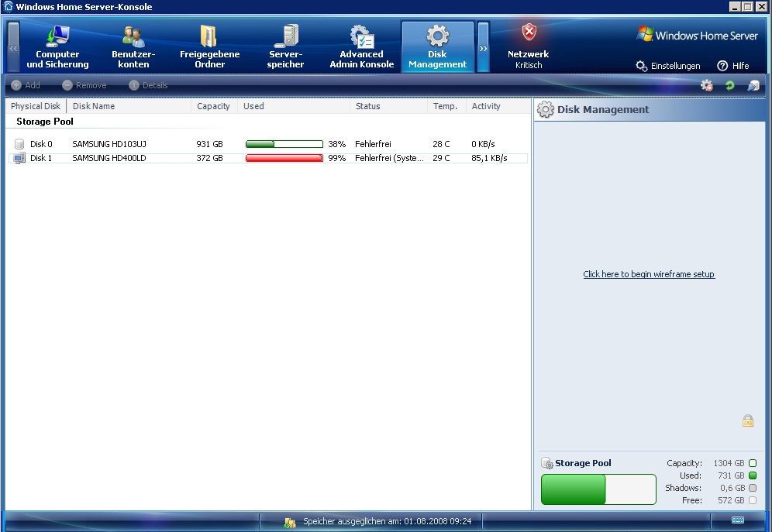Click the Disk 0 drive icon

pyautogui.click(x=19, y=144)
